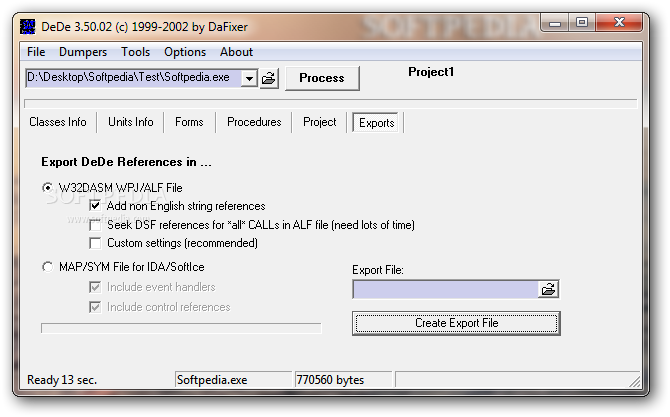The image size is (670, 417).
Task: Switch to the Project tab
Action: coord(320,122)
